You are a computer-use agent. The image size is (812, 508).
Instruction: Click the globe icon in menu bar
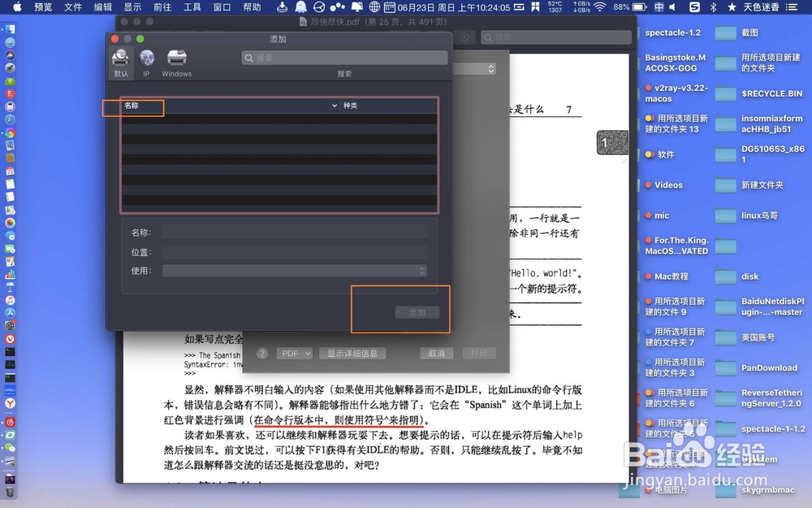[374, 7]
